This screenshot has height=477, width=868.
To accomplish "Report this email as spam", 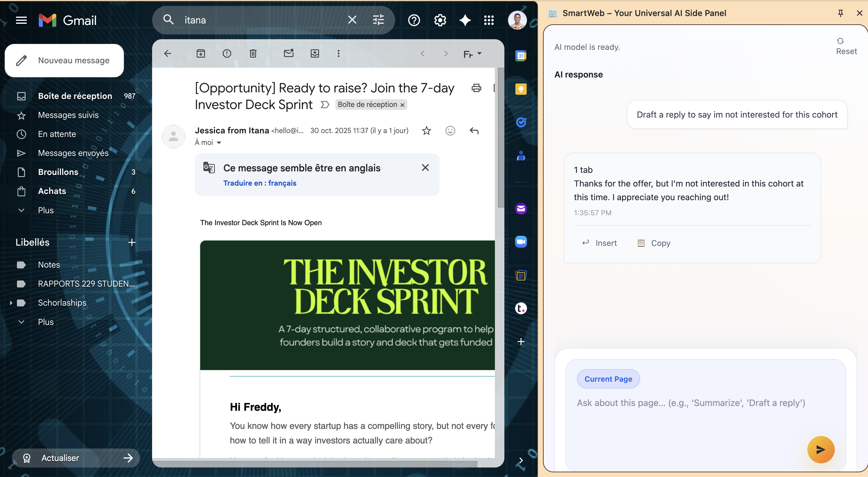I will coord(227,53).
